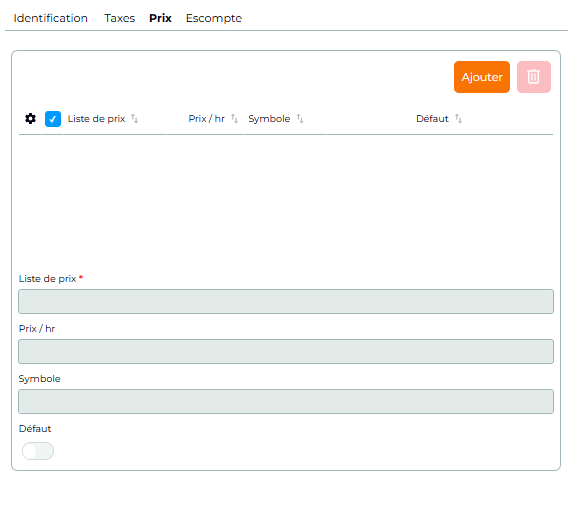Click the disabled trash delete icon
This screenshot has width=571, height=505.
point(533,77)
